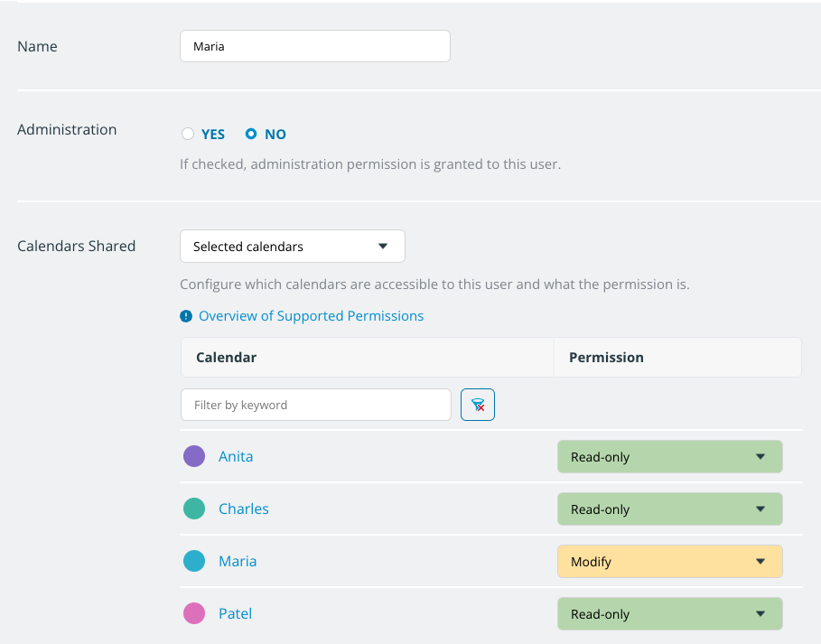Click Anita's purple calendar color circle
Viewport: 821px width, 644px height.
[x=194, y=456]
